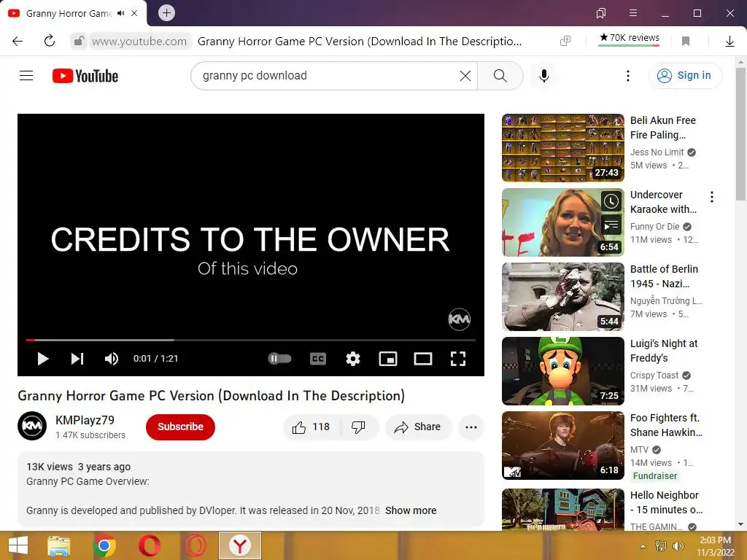Skip to next video
The height and width of the screenshot is (560, 747).
(x=77, y=359)
